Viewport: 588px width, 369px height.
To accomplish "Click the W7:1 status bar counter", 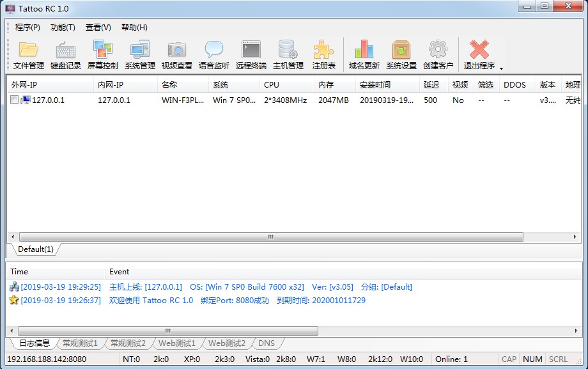I will (x=316, y=359).
